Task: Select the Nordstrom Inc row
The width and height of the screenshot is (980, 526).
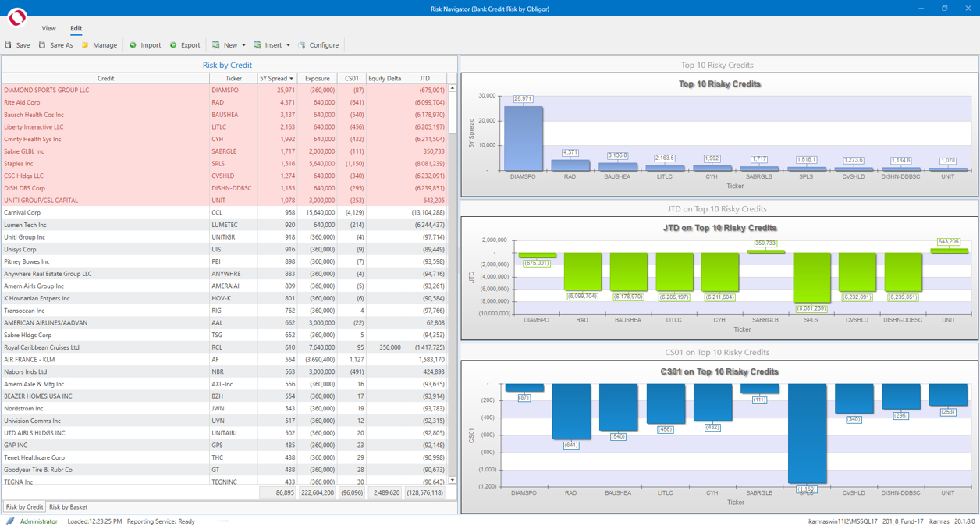Action: [x=225, y=408]
